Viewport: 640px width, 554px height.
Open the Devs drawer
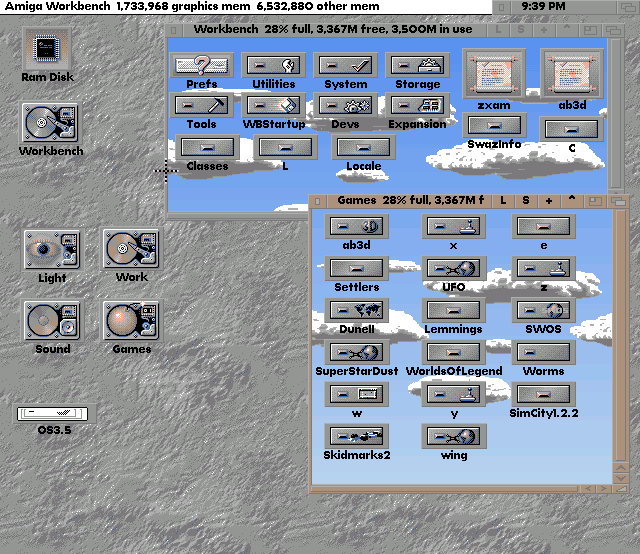(x=345, y=105)
